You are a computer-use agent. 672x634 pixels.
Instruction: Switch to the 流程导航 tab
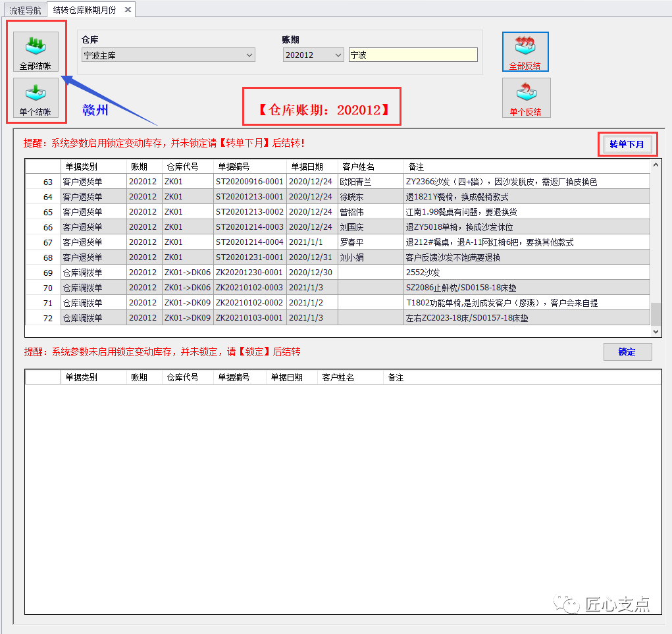24,10
